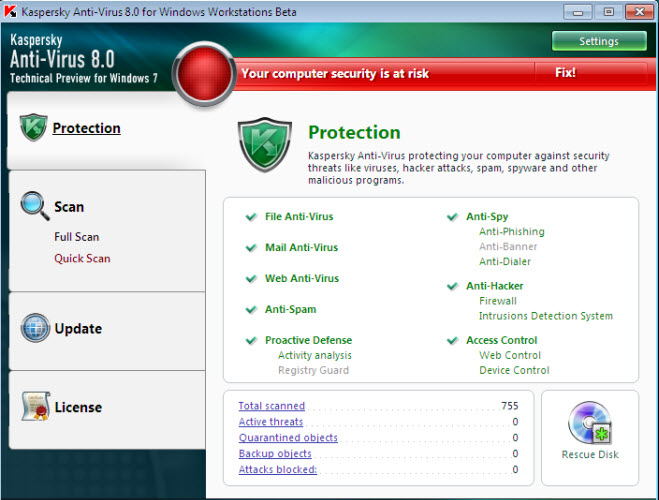Click Web Control under Access Control

coord(510,355)
